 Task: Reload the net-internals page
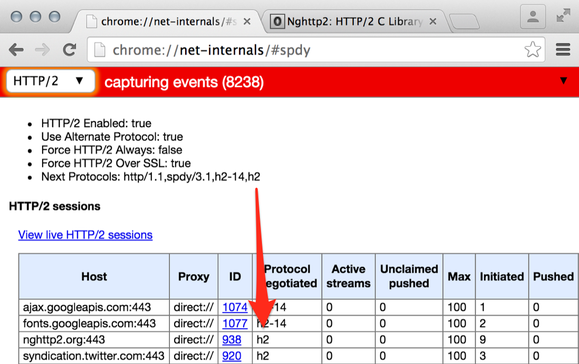click(69, 49)
